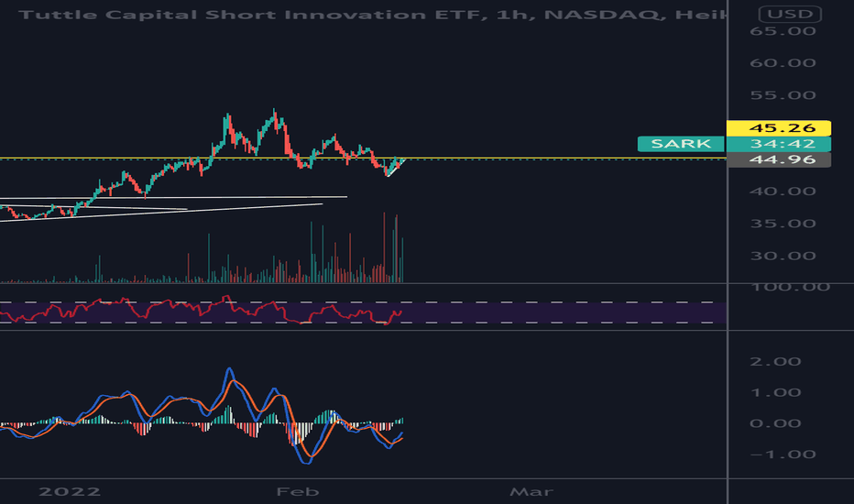
Task: Click the Mar time axis label
Action: point(531,492)
